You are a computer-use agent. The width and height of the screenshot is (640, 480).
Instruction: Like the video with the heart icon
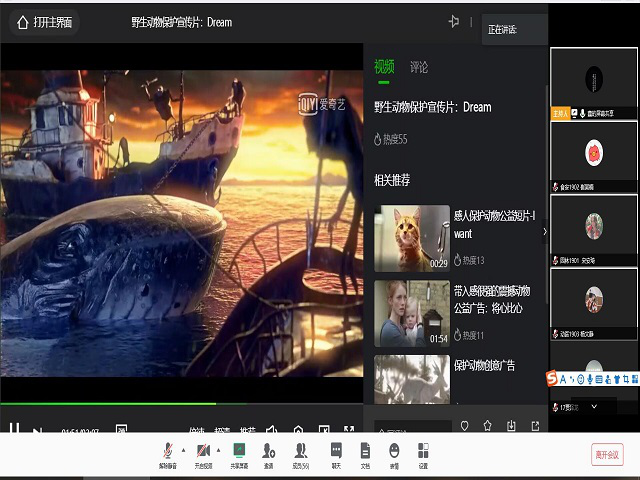click(464, 426)
